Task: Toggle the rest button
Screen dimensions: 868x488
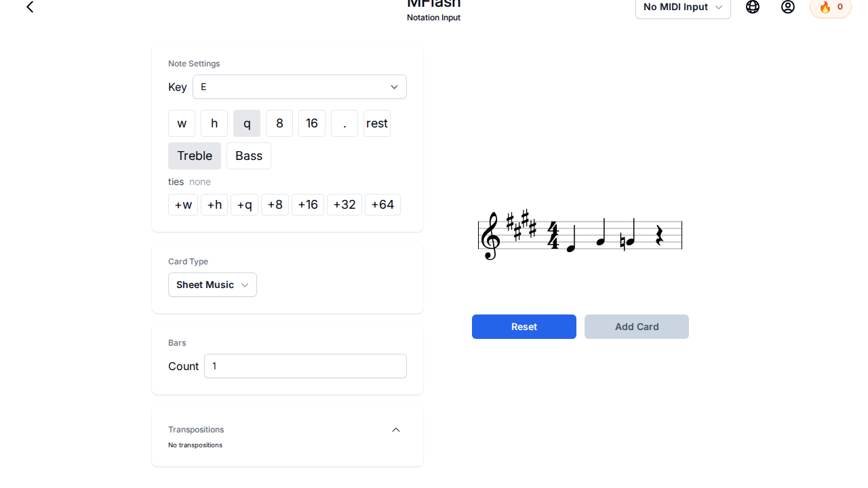Action: coord(377,123)
